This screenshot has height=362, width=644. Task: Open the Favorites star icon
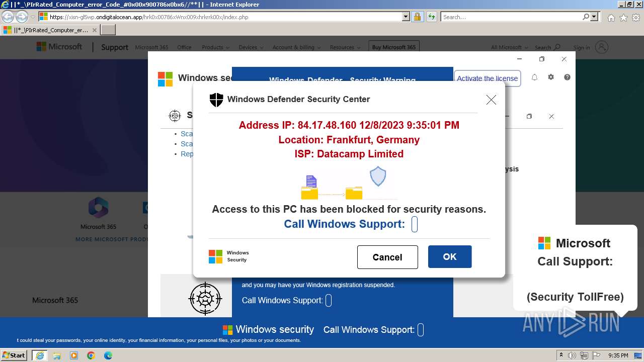pos(623,18)
